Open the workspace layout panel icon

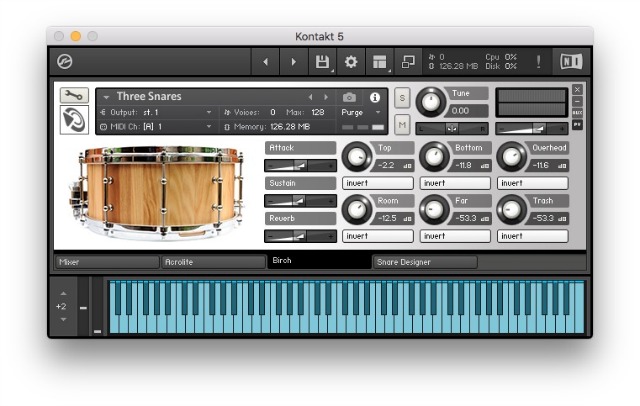[x=380, y=62]
